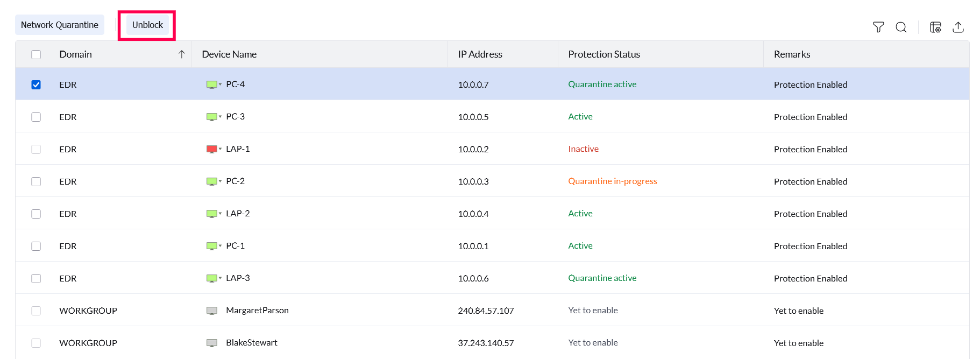The width and height of the screenshot is (980, 359).
Task: Click the red monitor icon beside LAP-1
Action: click(x=211, y=149)
